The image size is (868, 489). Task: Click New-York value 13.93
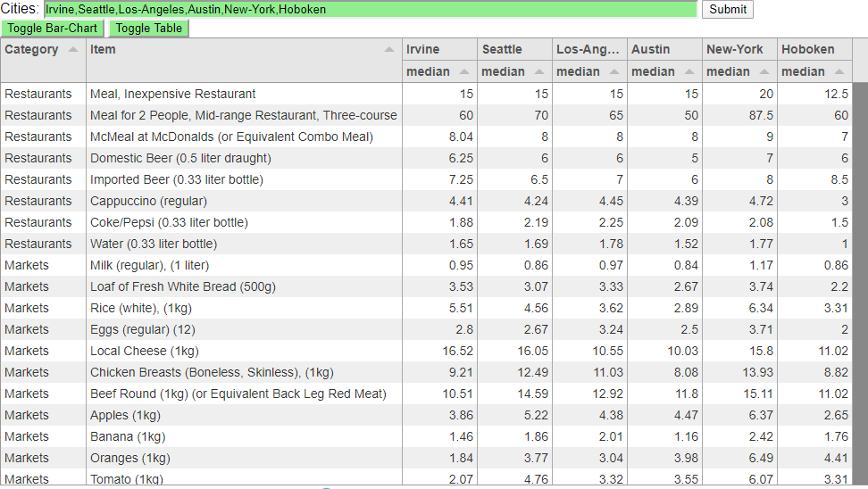point(758,372)
